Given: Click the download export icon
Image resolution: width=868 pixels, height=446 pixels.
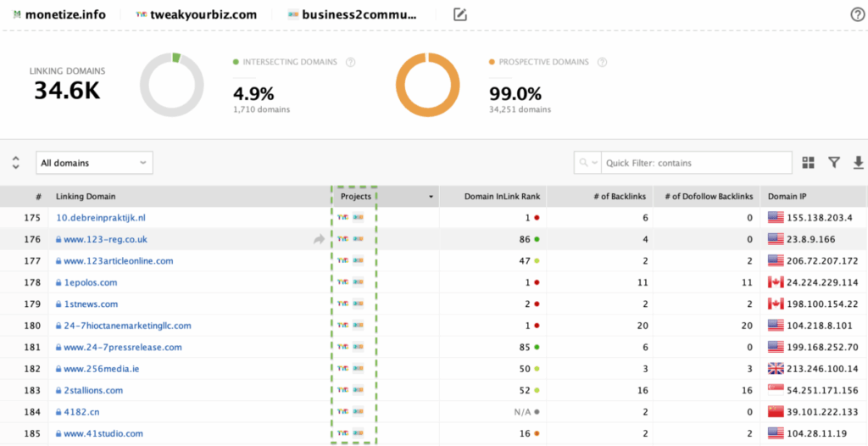Looking at the screenshot, I should click(858, 163).
